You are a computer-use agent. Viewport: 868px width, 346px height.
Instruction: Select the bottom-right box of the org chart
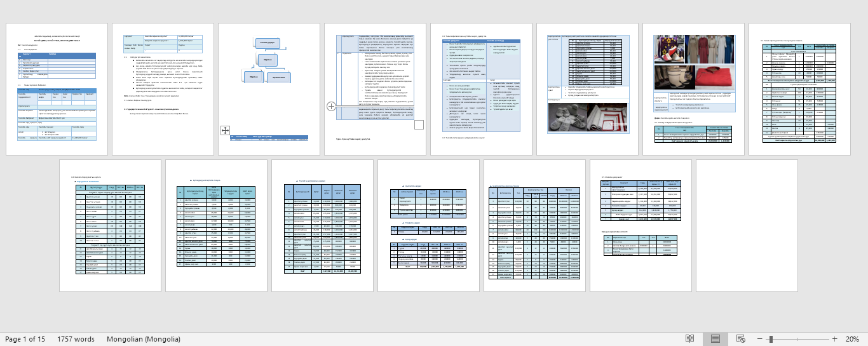279,77
